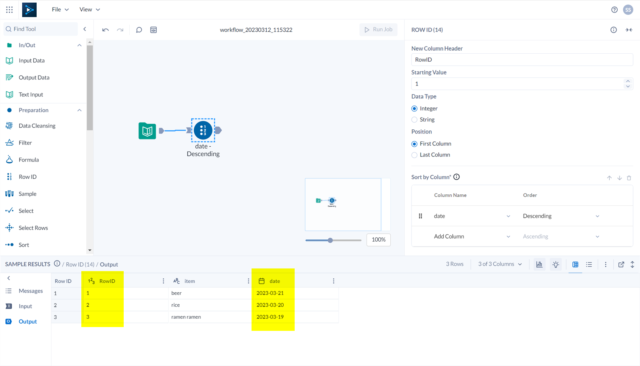
Task: Choose First Column position
Action: click(x=414, y=144)
